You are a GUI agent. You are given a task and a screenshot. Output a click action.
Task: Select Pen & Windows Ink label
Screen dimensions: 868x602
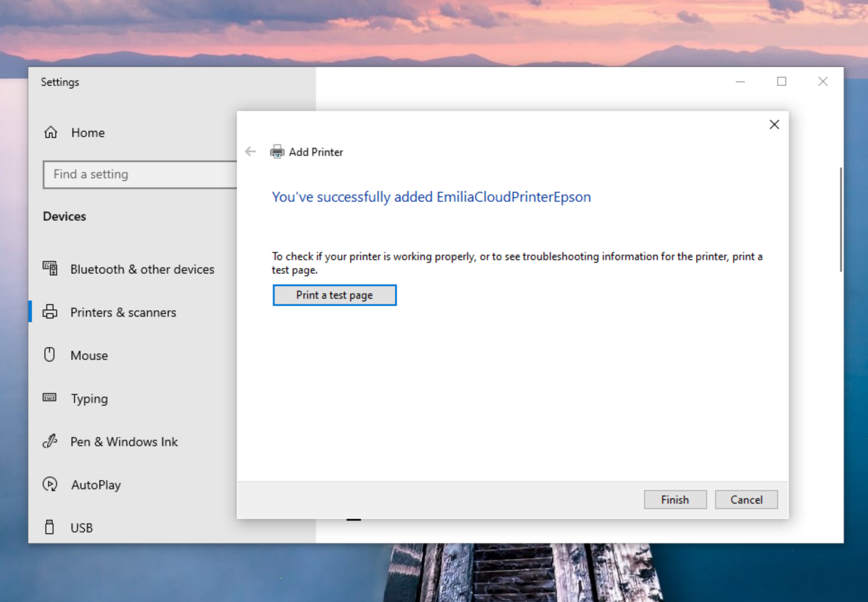coord(124,442)
